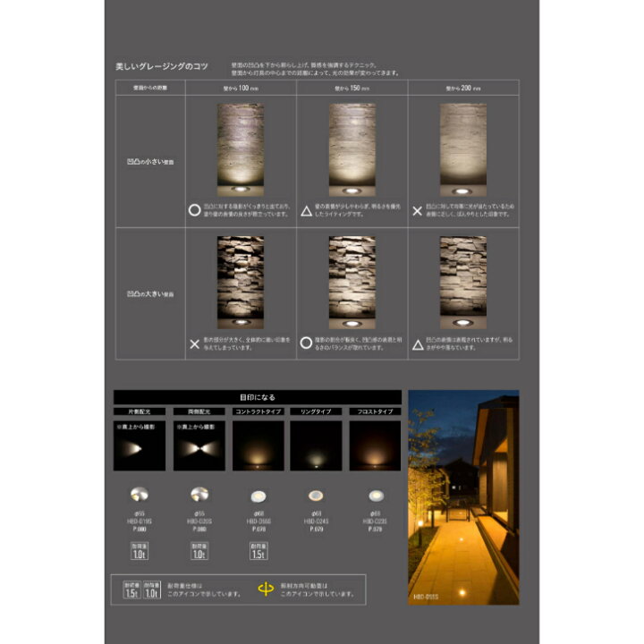Open the smooth wall photo at 200 mm
Image resolution: width=644 pixels, height=644 pixels.
coord(463,150)
